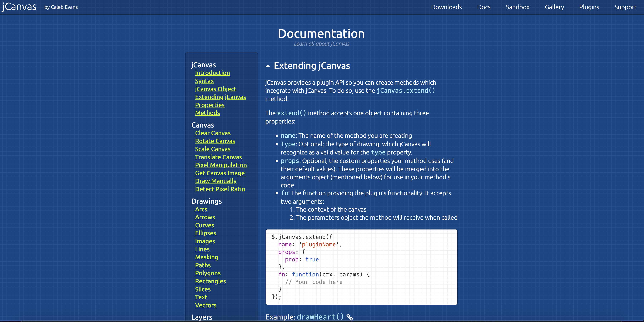Click inside the jCanvas.extend code block
Screen dimensions: 644x322
361,267
